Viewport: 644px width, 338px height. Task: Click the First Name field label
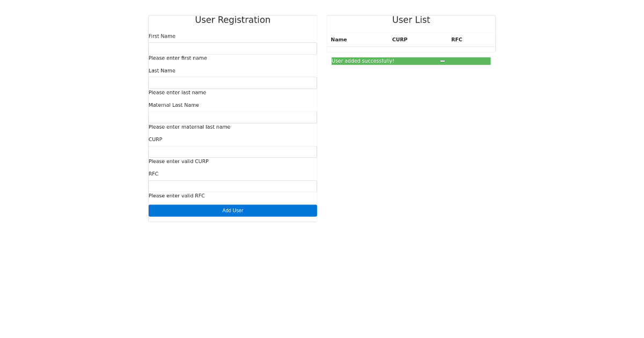[x=162, y=36]
